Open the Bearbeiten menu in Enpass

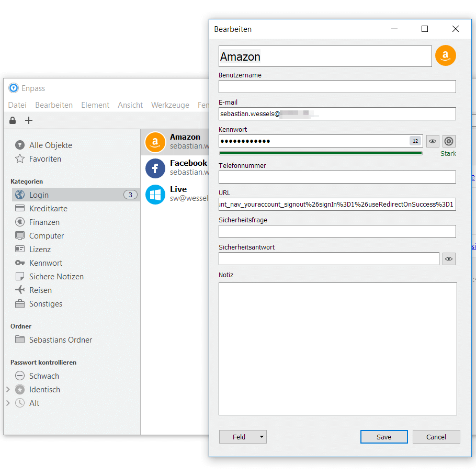(x=54, y=105)
